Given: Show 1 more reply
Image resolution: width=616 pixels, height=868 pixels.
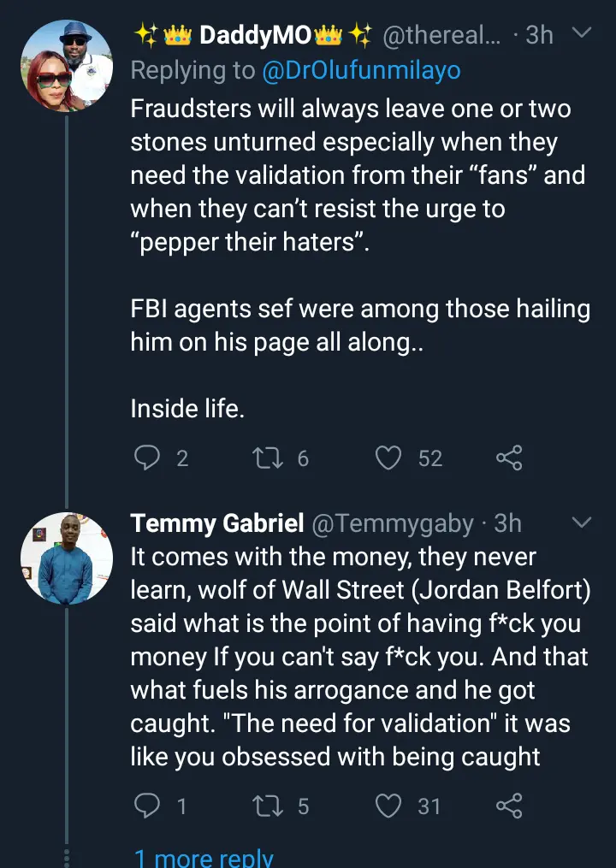Looking at the screenshot, I should point(204,857).
